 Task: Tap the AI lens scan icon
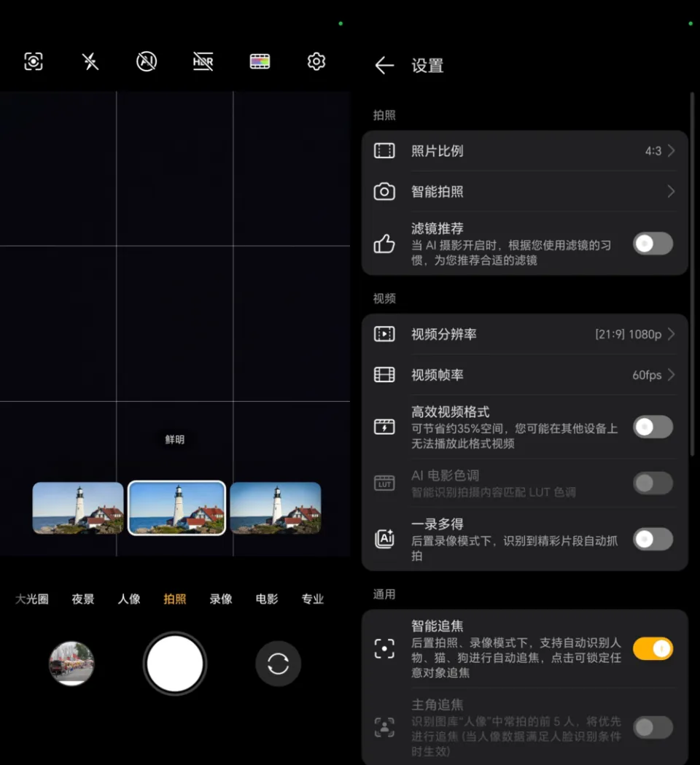(x=34, y=61)
